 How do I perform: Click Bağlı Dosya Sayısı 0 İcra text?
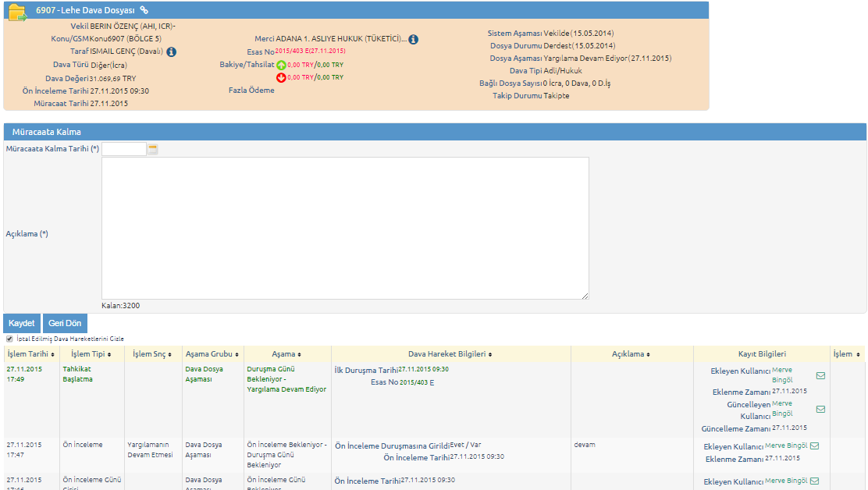pyautogui.click(x=545, y=83)
